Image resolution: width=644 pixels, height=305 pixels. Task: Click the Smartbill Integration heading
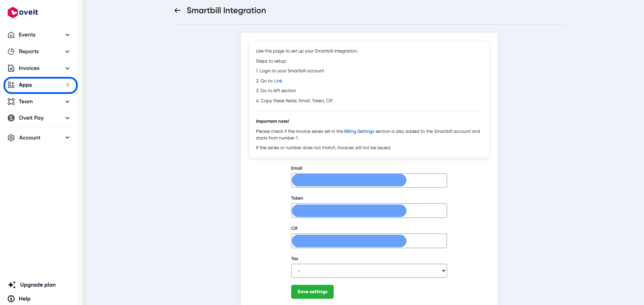click(226, 10)
